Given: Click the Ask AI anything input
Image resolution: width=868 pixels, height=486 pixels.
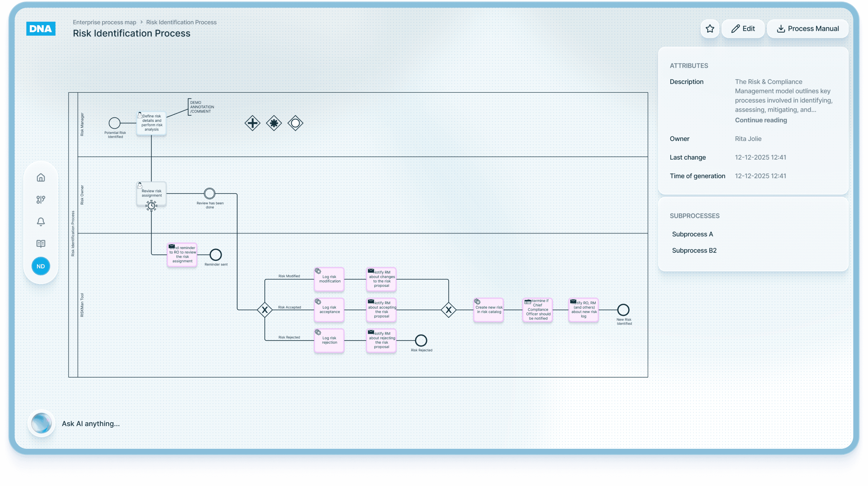Looking at the screenshot, I should [x=91, y=424].
